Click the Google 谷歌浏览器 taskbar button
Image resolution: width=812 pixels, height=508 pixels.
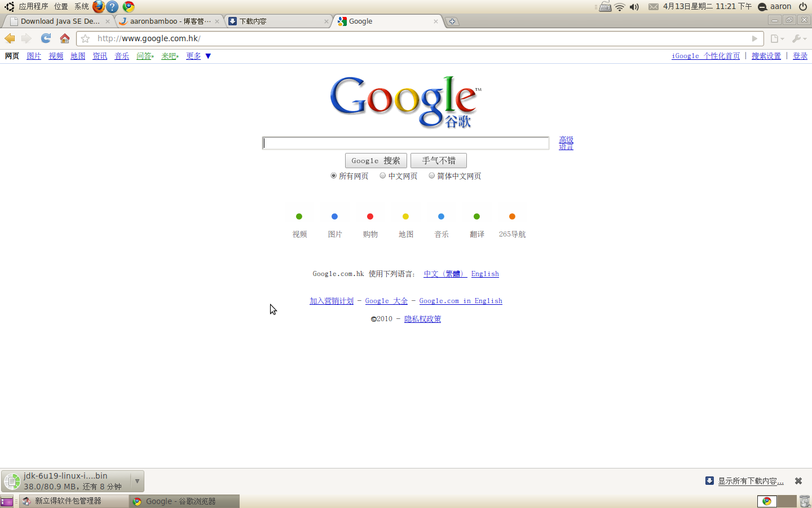184,501
